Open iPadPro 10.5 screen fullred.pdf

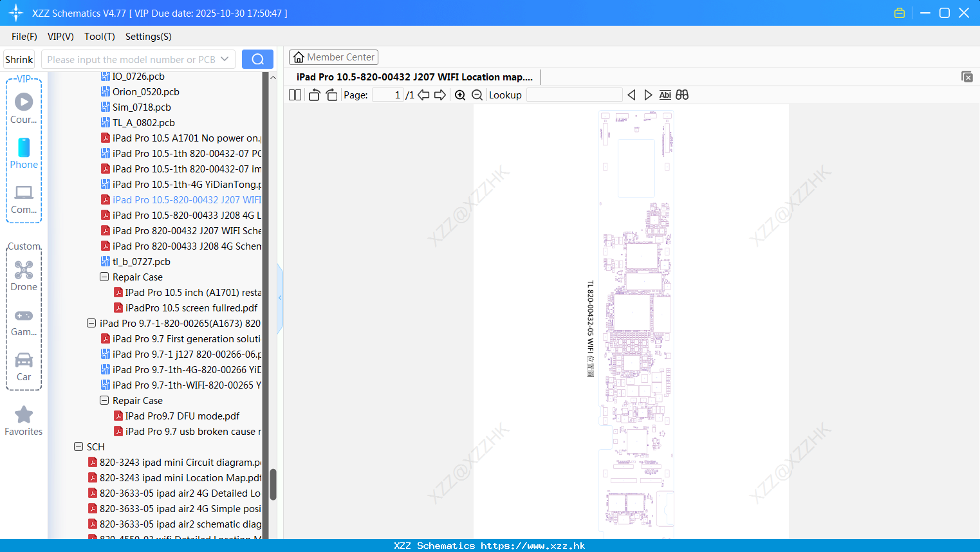185,308
